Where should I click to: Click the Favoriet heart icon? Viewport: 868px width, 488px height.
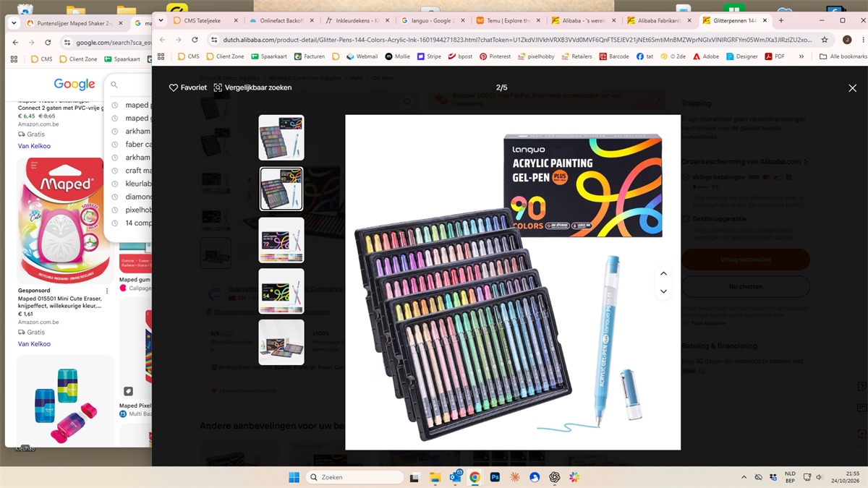(x=174, y=87)
